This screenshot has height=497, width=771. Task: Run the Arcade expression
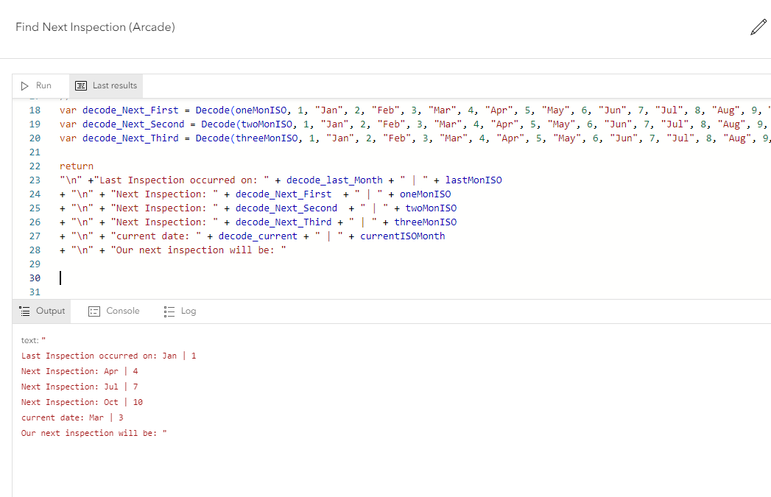[37, 86]
